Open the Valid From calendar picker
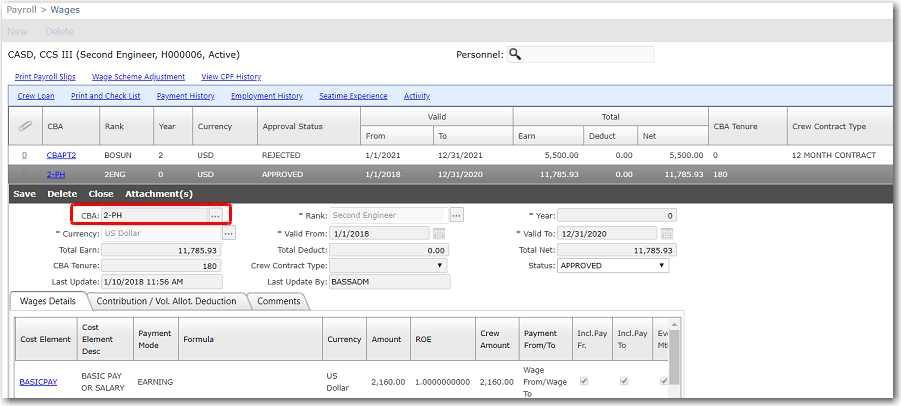 click(439, 233)
